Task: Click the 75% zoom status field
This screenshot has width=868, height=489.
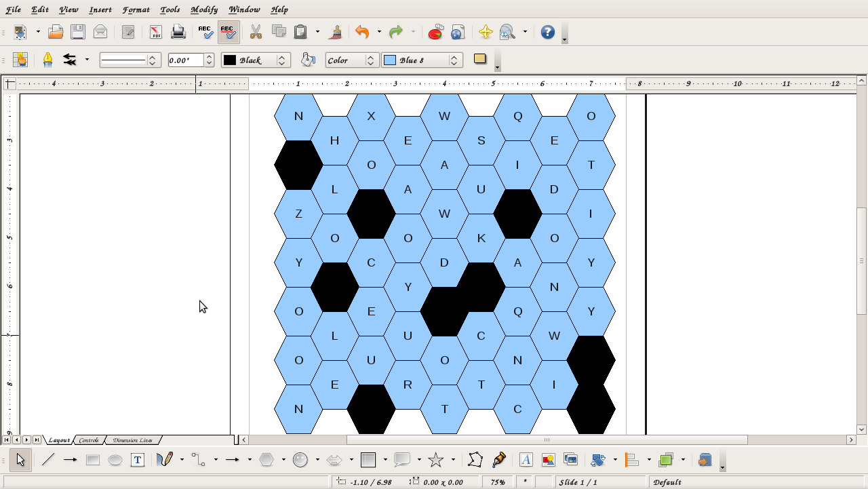Action: pyautogui.click(x=498, y=482)
